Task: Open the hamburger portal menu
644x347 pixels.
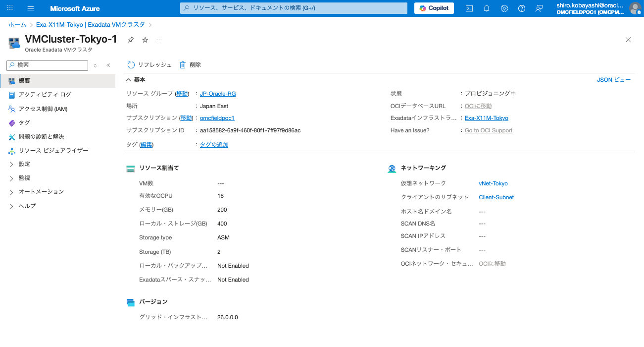Action: (31, 8)
